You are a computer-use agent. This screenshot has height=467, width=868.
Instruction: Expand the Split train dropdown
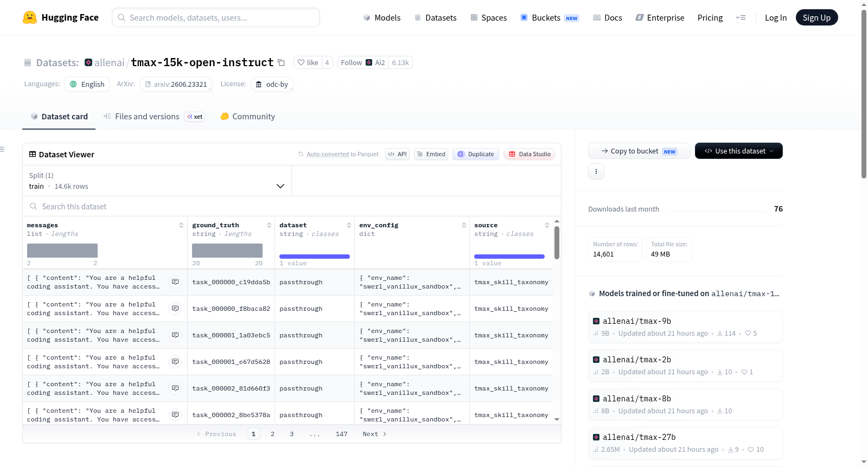(x=157, y=181)
